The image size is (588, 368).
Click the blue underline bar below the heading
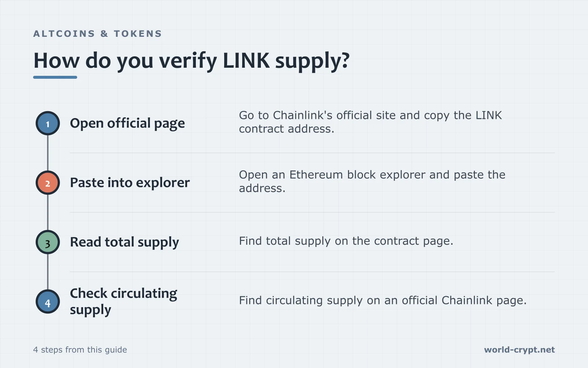pos(55,77)
